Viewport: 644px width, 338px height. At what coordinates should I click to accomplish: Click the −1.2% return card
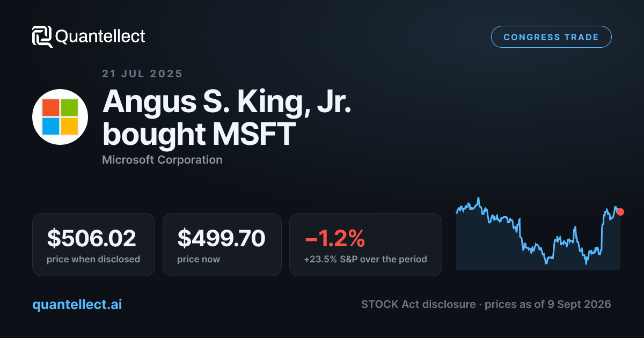pyautogui.click(x=365, y=245)
